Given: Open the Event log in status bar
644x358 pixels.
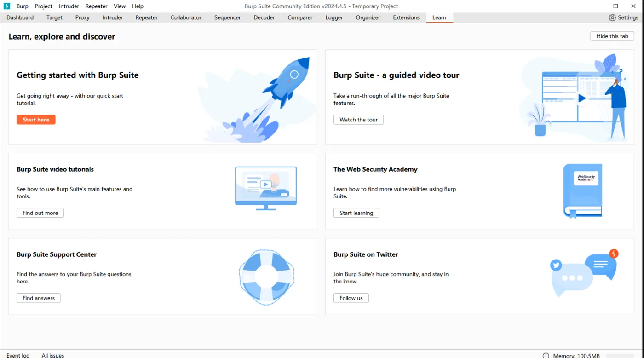Looking at the screenshot, I should 18,355.
